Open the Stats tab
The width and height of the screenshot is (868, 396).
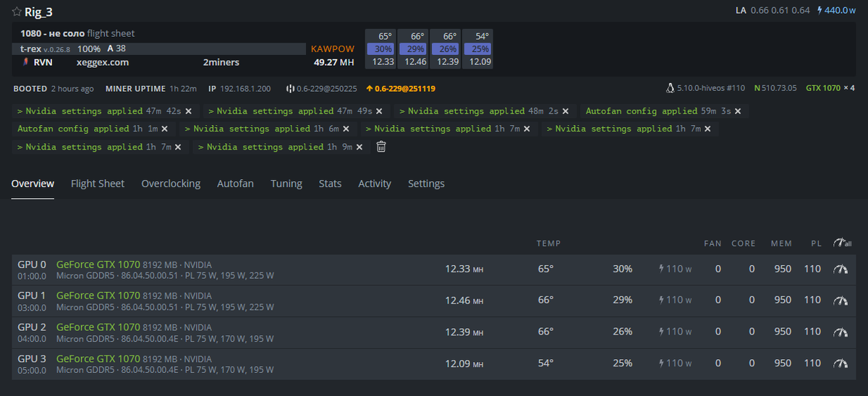click(x=330, y=184)
